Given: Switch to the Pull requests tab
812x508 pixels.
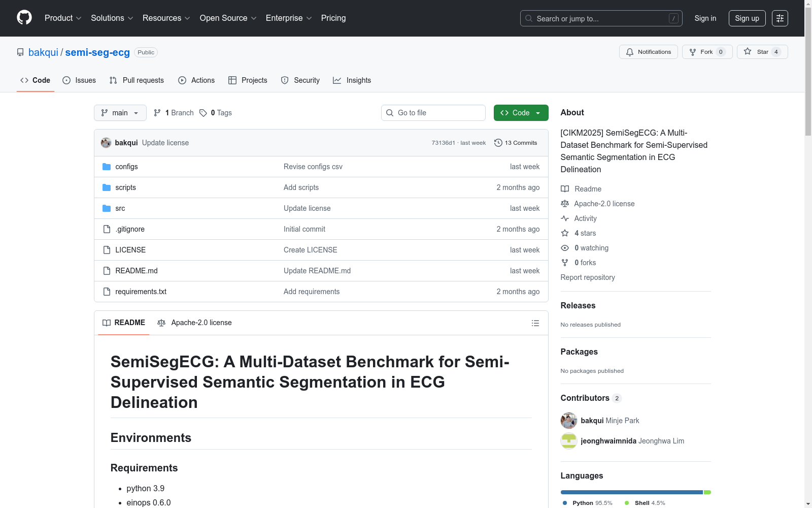Looking at the screenshot, I should [x=137, y=80].
